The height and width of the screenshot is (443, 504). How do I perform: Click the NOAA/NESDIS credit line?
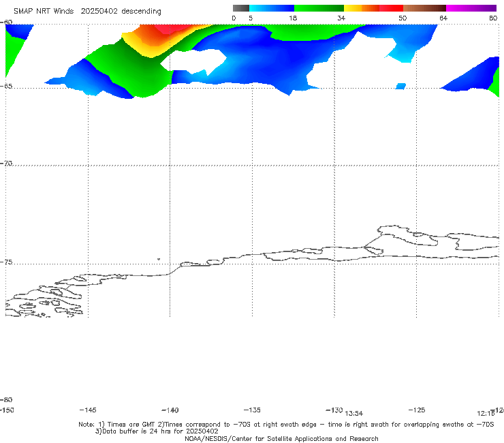point(281,438)
